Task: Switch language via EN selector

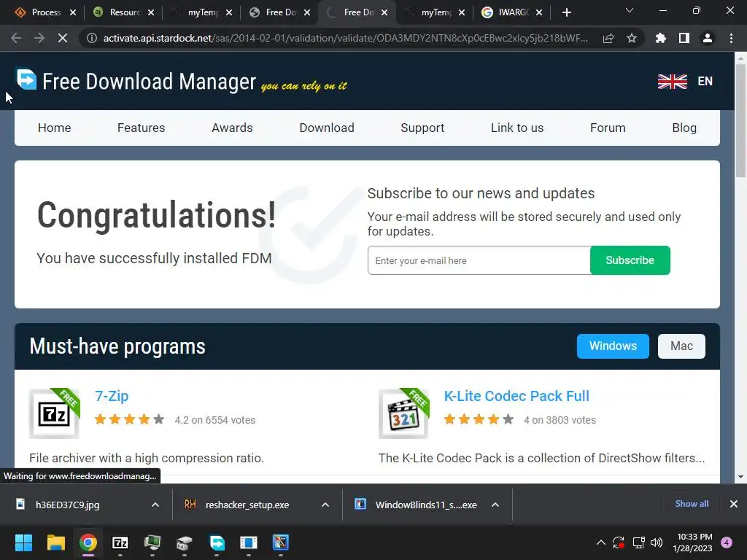Action: (705, 82)
